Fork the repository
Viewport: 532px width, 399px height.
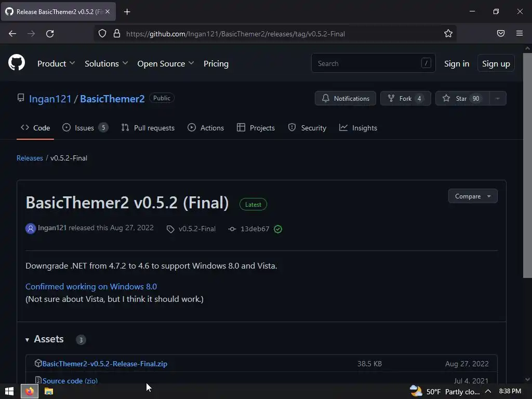click(405, 98)
